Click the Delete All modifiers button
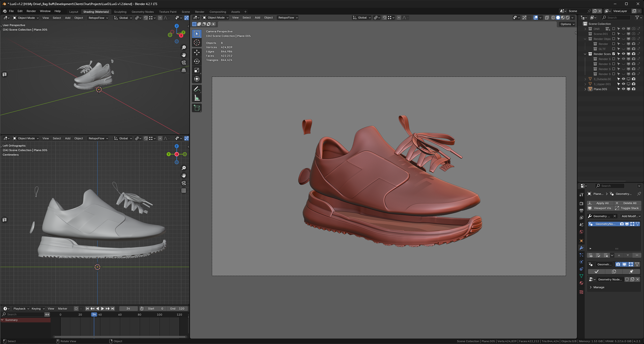 tap(628, 203)
